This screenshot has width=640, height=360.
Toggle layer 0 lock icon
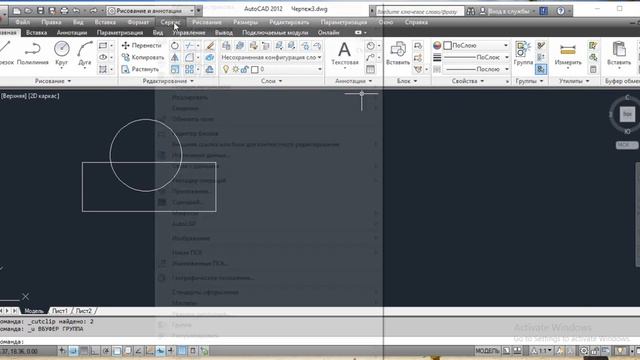244,70
